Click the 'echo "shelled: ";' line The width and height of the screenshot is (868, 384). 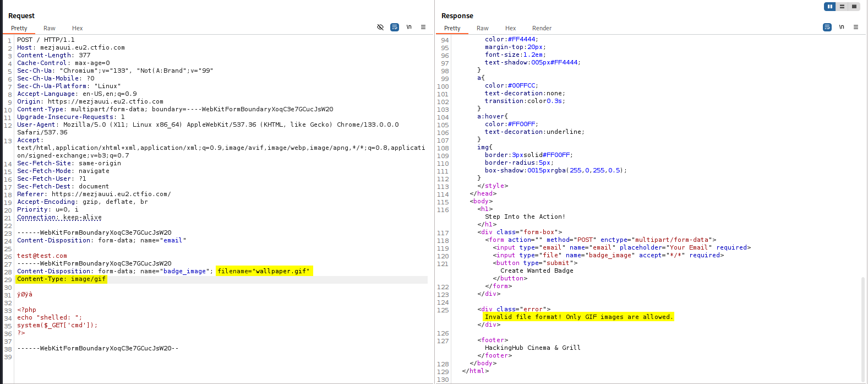coord(50,317)
